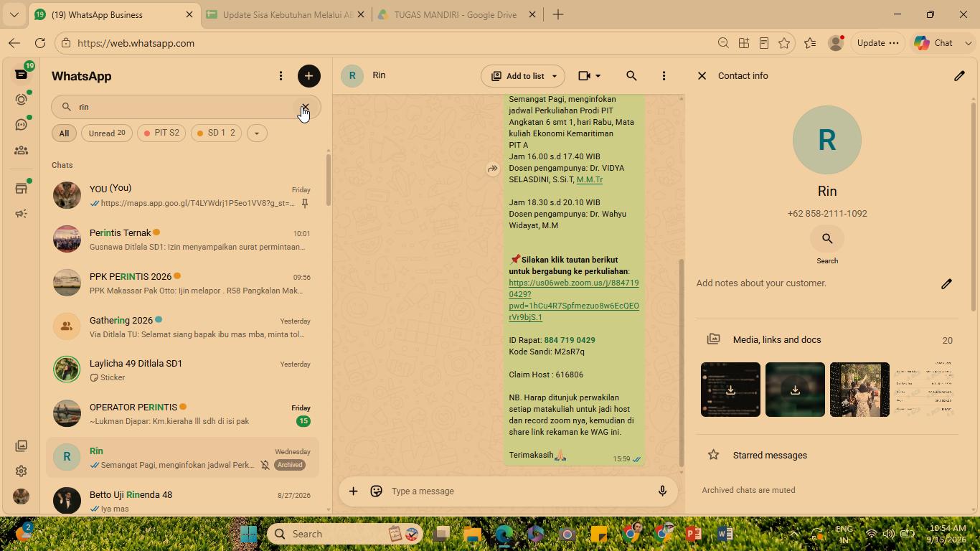The height and width of the screenshot is (551, 980).
Task: Open the WhatsApp main menu three dots
Action: pos(281,76)
